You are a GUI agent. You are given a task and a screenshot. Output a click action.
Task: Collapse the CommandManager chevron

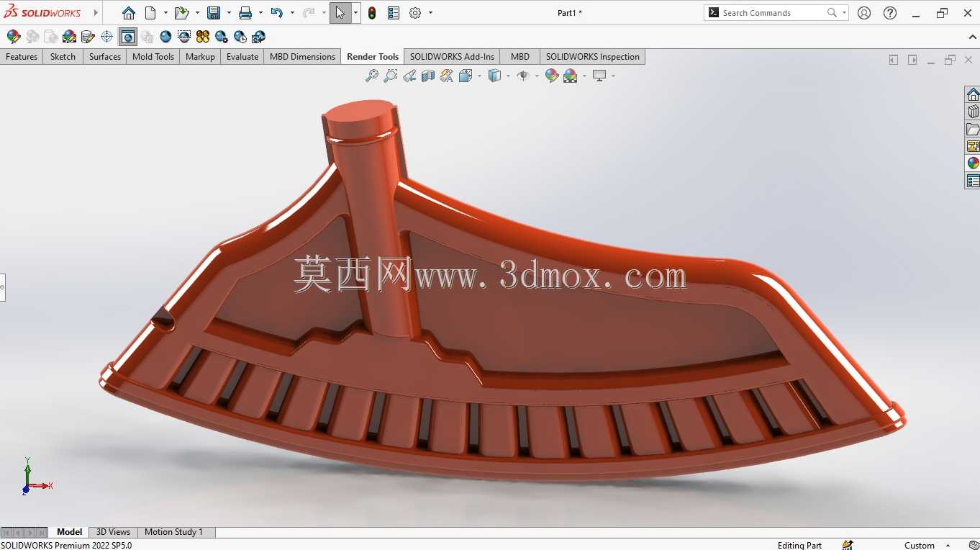(x=971, y=37)
